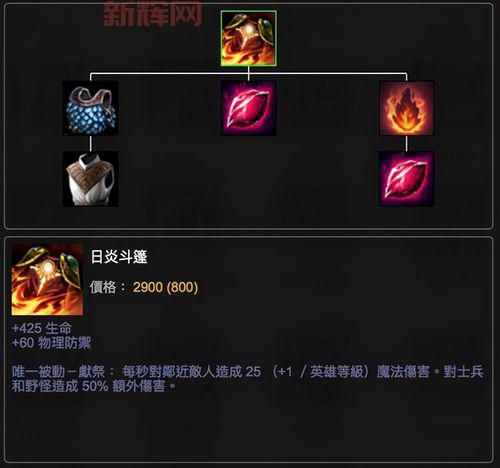Image resolution: width=500 pixels, height=468 pixels.
Task: Click the 魔法傷害 words in the description
Action: pos(403,372)
